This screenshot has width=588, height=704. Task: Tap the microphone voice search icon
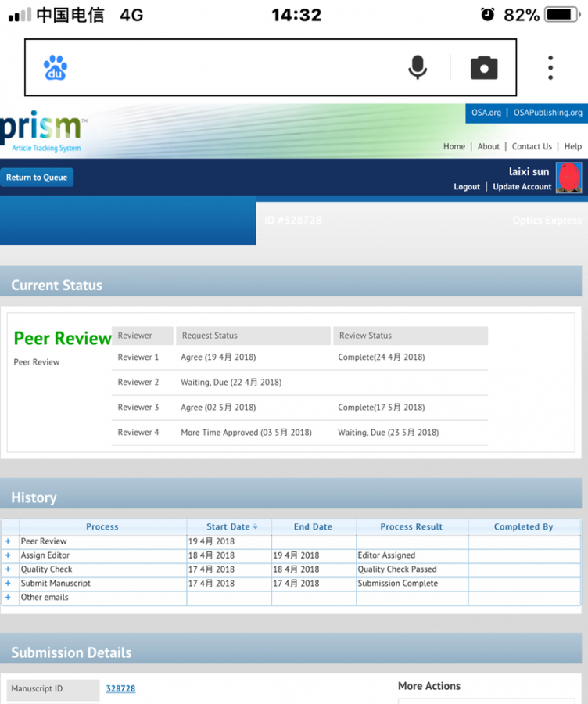click(418, 68)
